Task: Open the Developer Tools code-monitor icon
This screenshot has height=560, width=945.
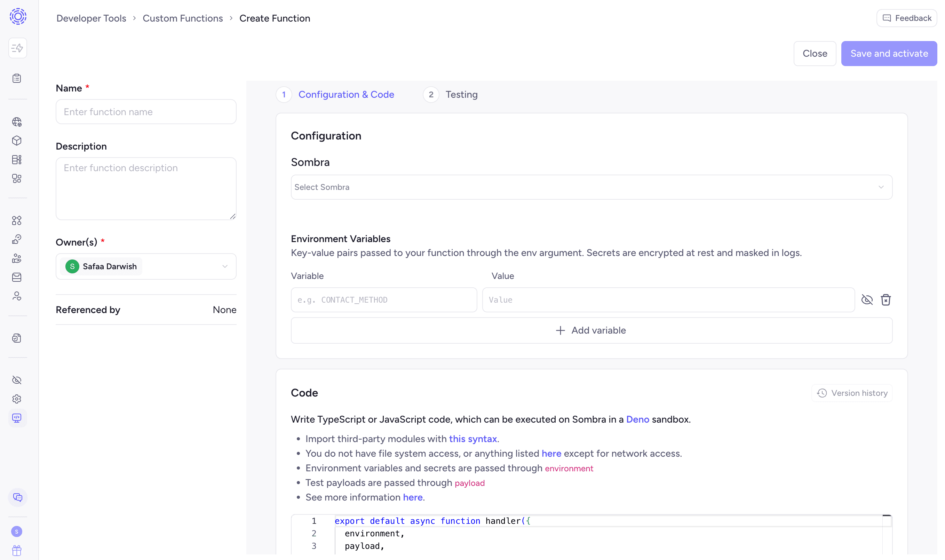Action: [x=17, y=418]
